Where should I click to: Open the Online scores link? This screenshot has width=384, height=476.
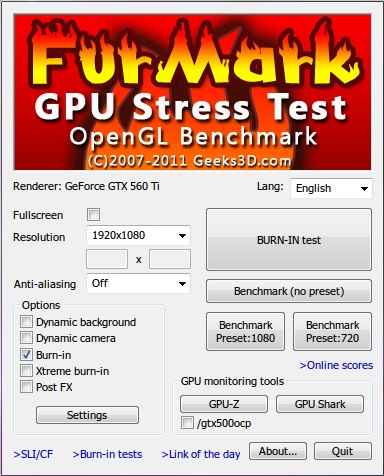[336, 365]
